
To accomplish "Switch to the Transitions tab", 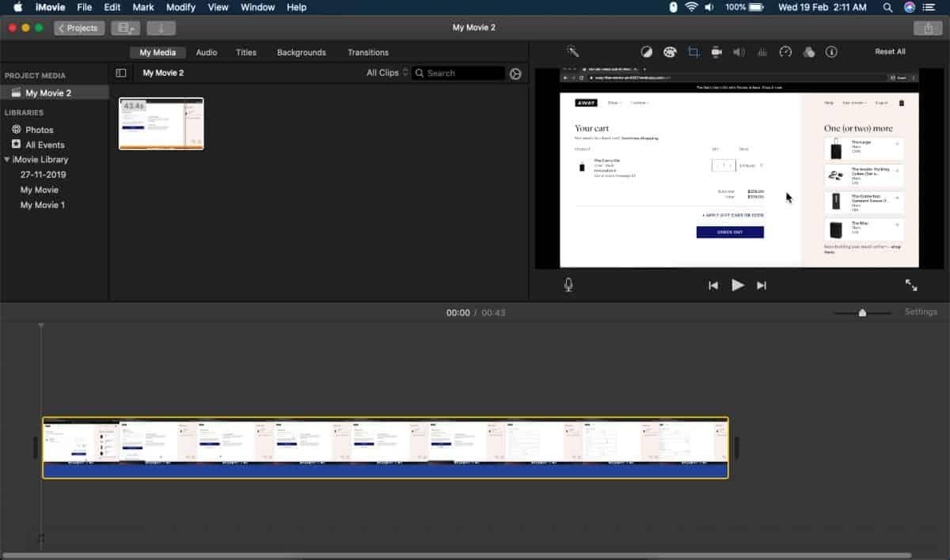I will coord(367,52).
